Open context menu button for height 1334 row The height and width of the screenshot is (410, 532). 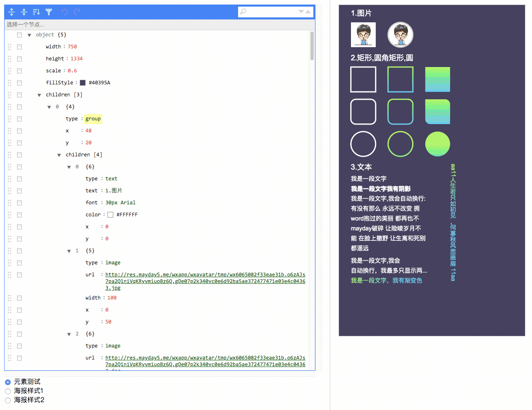pyautogui.click(x=19, y=59)
